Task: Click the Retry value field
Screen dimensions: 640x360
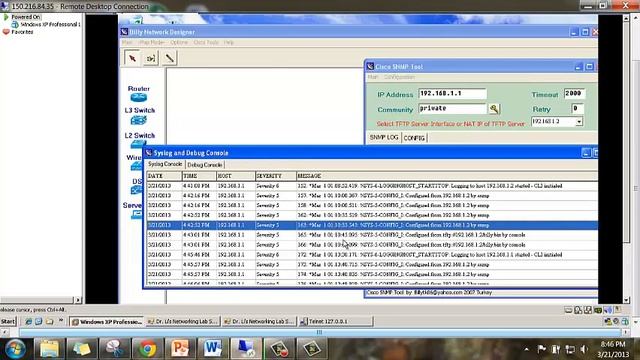Action: coord(577,109)
